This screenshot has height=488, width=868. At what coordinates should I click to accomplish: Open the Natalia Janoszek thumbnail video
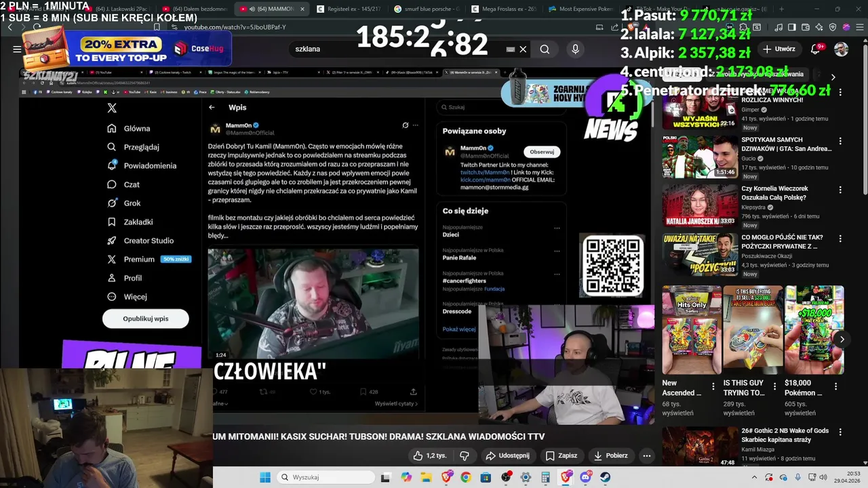click(700, 205)
